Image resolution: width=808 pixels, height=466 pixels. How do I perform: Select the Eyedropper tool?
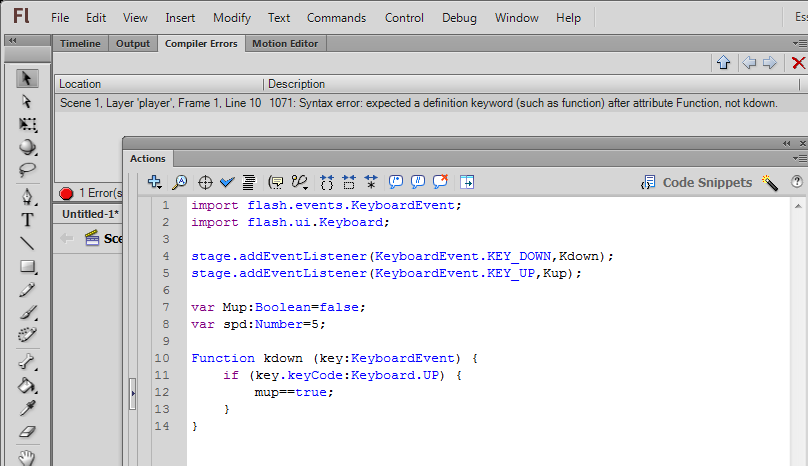[27, 408]
